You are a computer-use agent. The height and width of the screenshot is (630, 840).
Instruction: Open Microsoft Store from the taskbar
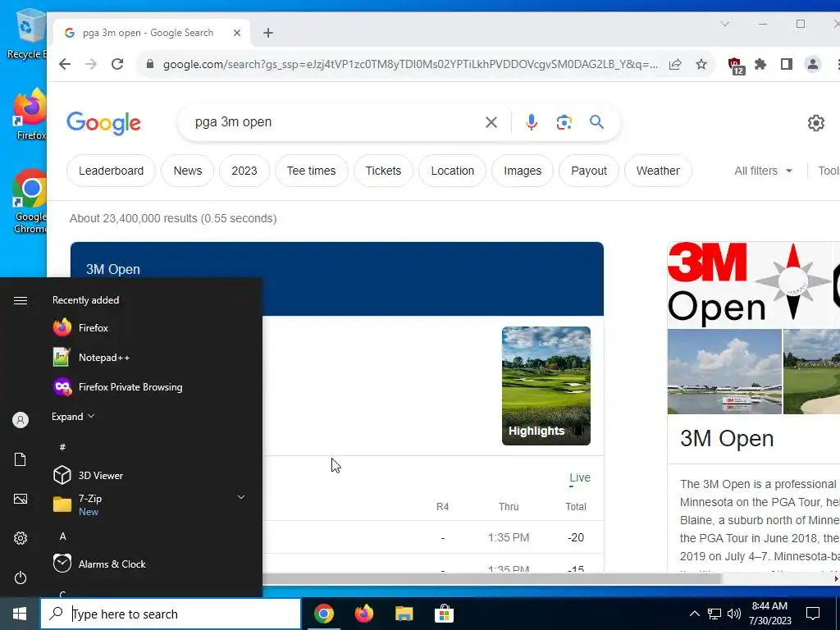[444, 614]
